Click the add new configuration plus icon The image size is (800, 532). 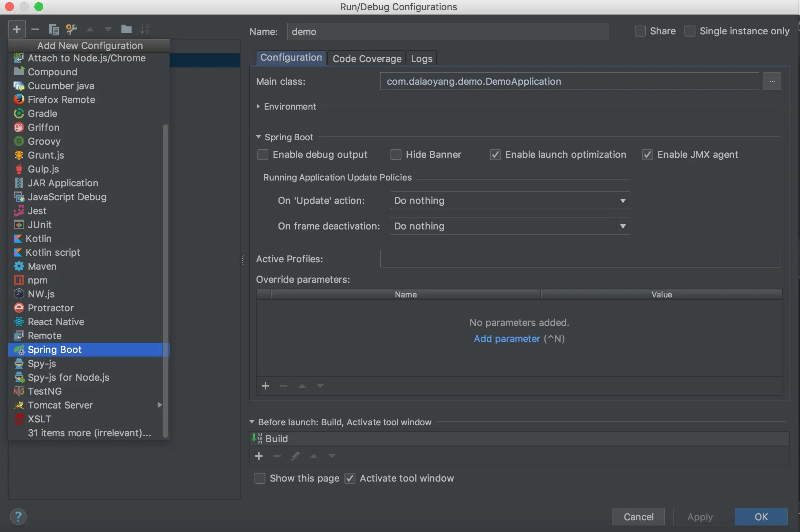pyautogui.click(x=17, y=29)
